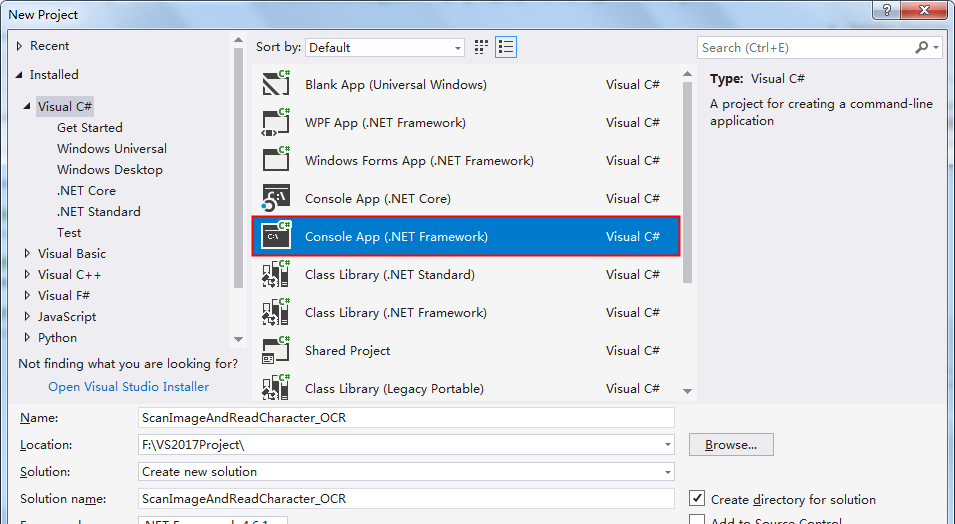This screenshot has width=955, height=524.
Task: Select 'Class Library (.NET Standard)' template name
Action: [x=390, y=275]
